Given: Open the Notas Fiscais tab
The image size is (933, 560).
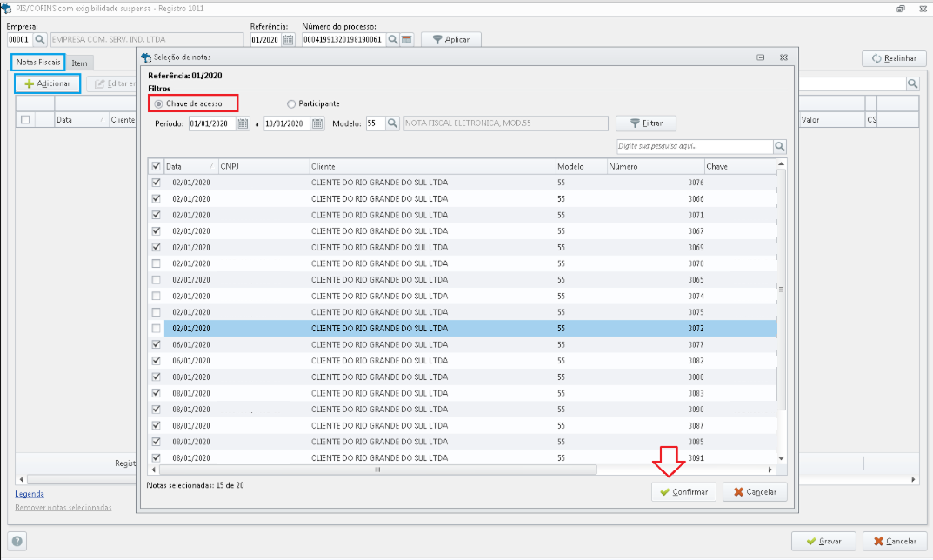Looking at the screenshot, I should click(x=38, y=63).
